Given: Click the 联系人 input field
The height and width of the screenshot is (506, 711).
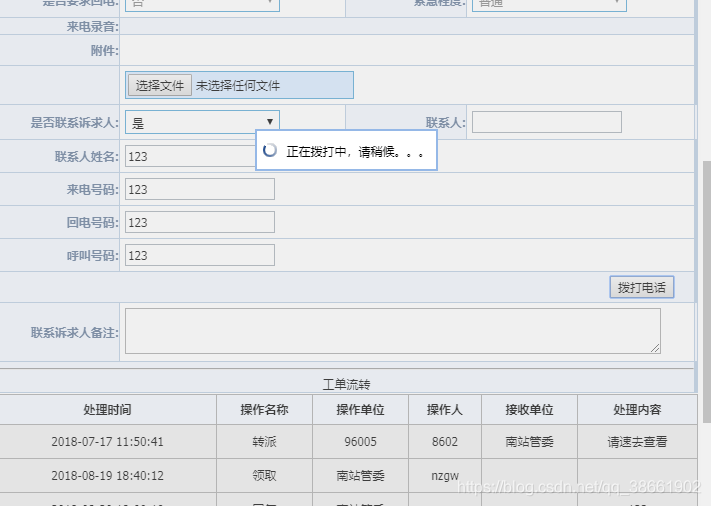Looking at the screenshot, I should pos(546,122).
